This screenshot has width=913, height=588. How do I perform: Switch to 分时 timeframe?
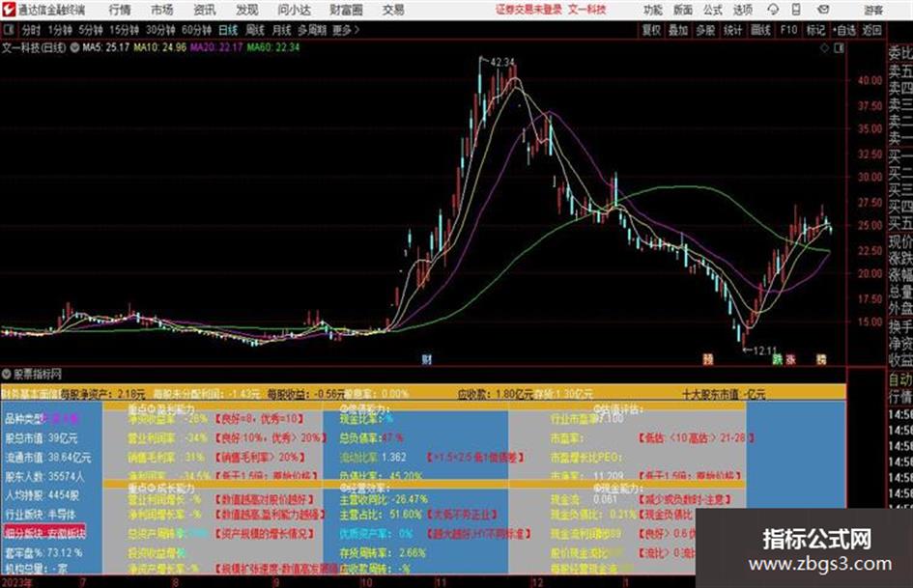(x=32, y=30)
